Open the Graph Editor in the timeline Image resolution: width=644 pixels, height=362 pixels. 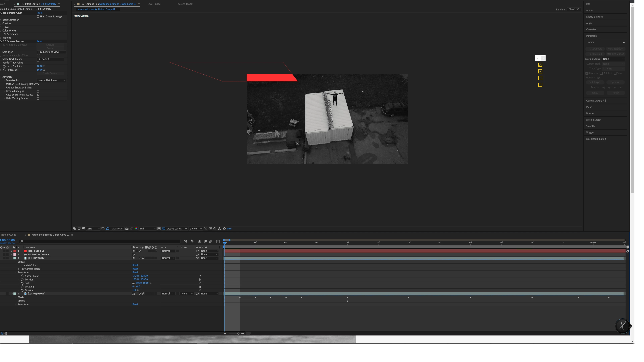(x=218, y=242)
